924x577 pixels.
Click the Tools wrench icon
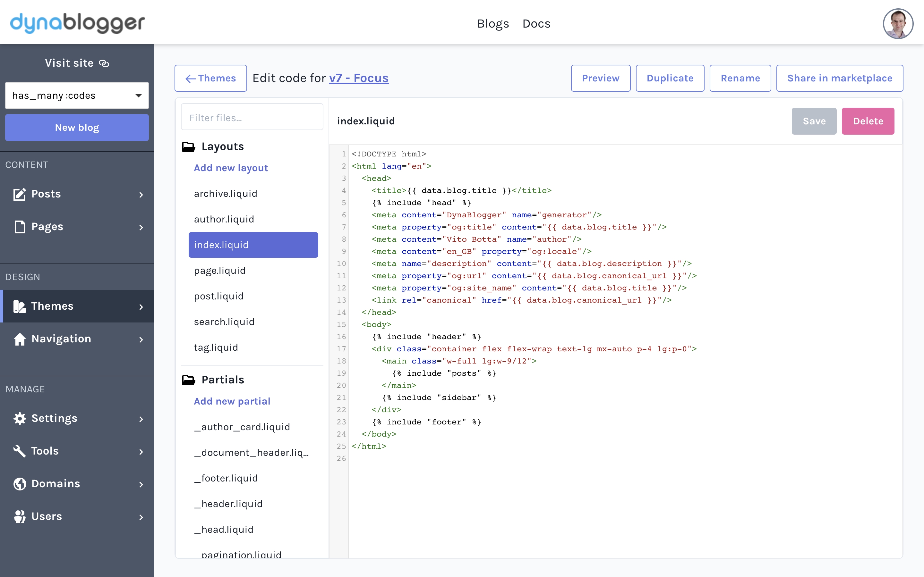(x=20, y=451)
